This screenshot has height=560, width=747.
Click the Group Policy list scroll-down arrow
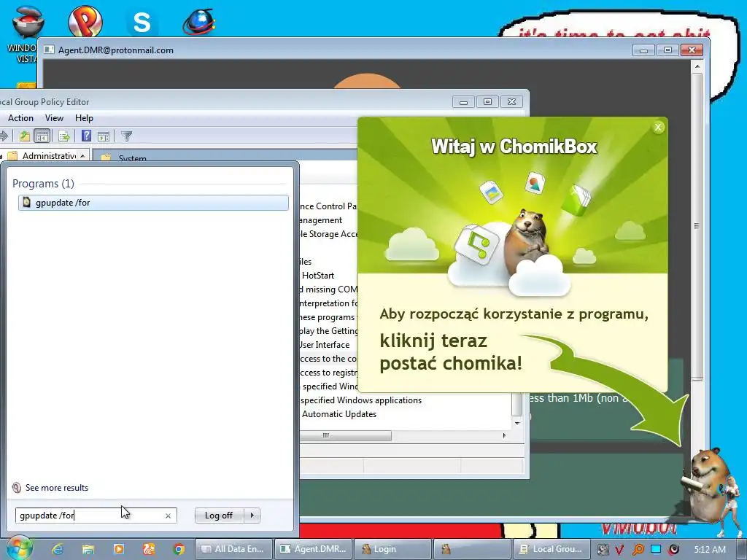click(517, 423)
